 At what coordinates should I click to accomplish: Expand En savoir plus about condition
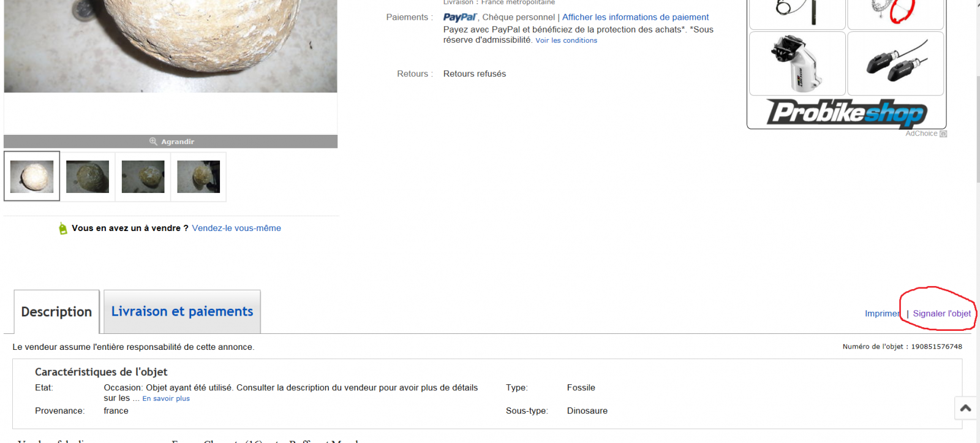click(166, 398)
